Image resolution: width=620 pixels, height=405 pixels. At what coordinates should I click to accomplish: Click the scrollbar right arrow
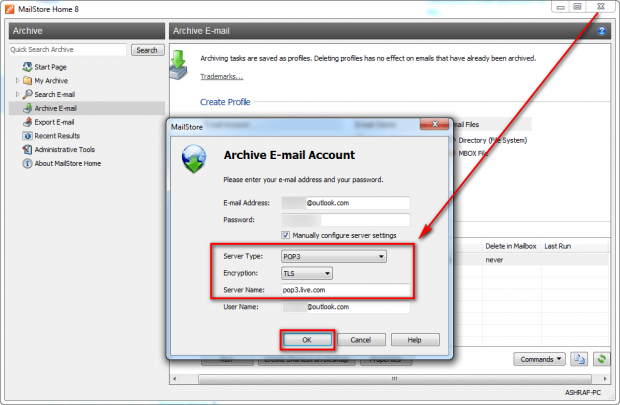tap(605, 379)
